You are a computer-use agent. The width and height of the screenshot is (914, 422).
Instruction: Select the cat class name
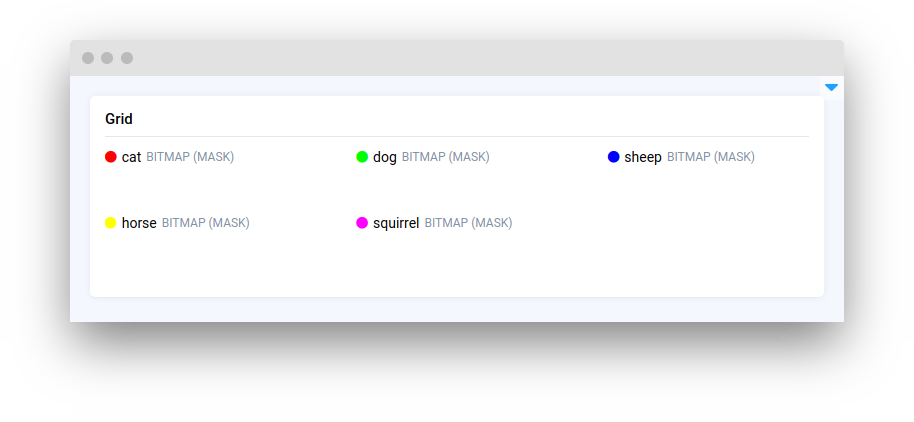[x=131, y=157]
